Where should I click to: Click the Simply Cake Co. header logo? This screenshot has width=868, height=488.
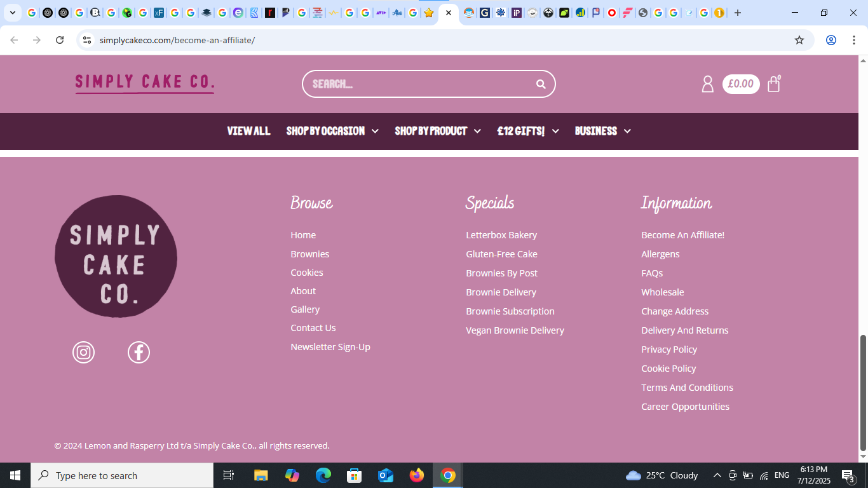145,83
